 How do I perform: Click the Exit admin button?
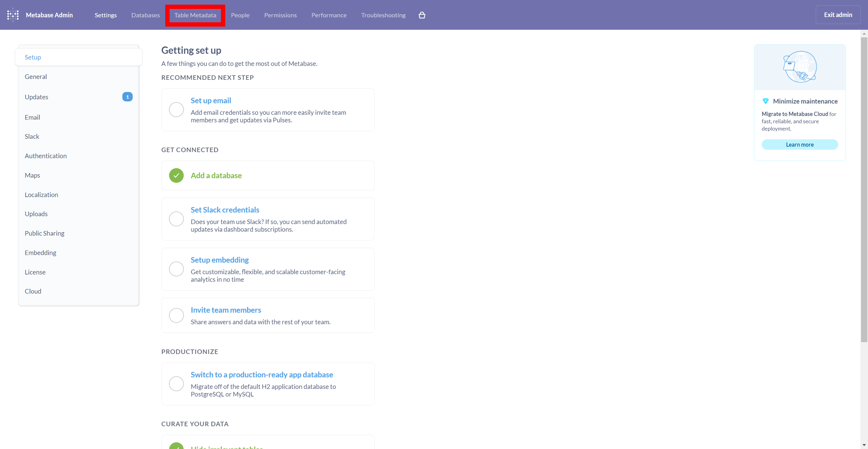(838, 15)
